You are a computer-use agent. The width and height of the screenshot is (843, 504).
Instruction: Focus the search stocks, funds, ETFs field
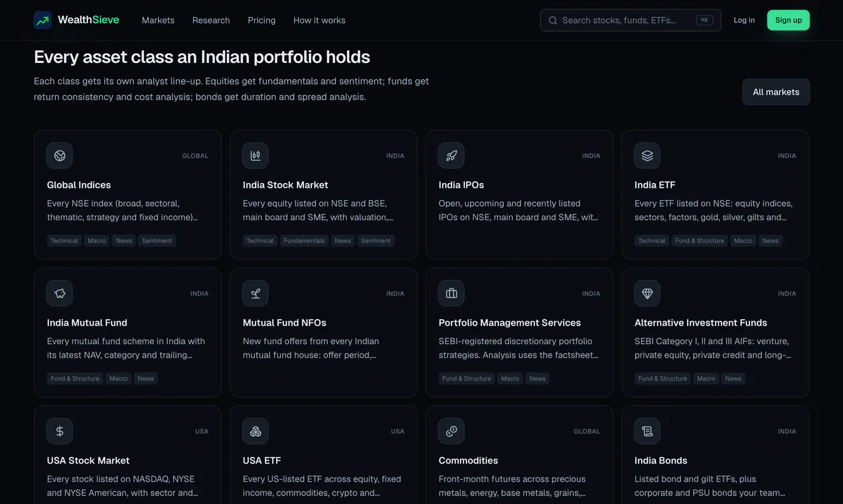631,21
